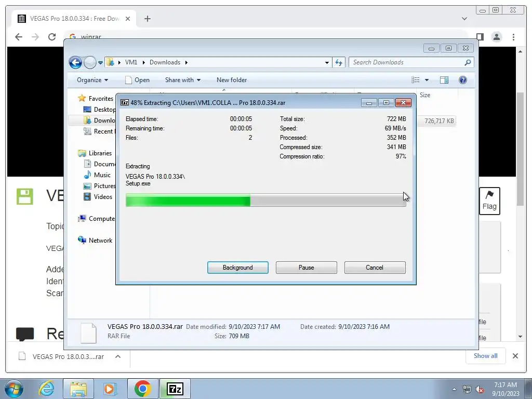Click the Size column header
Screen dimensions: 532x399
(x=425, y=95)
